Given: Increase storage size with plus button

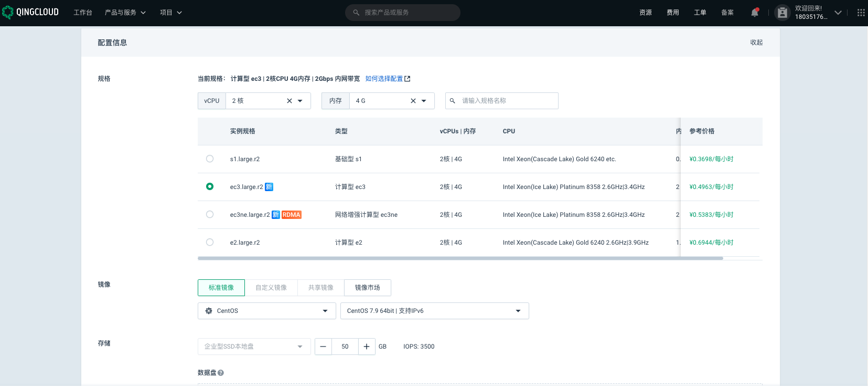Looking at the screenshot, I should (x=367, y=347).
